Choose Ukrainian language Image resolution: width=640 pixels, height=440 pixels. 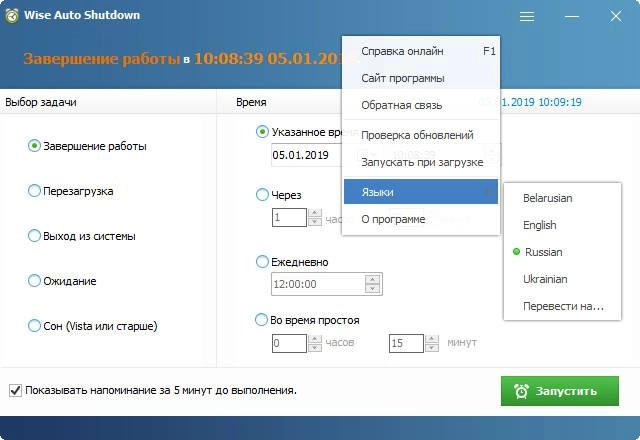coord(562,279)
